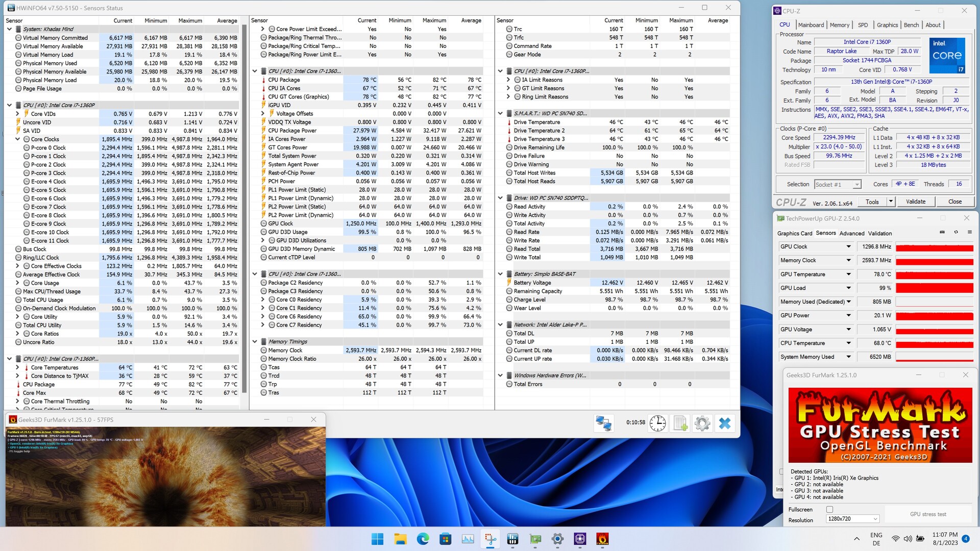Click GPU-Z refresh icon

956,232
